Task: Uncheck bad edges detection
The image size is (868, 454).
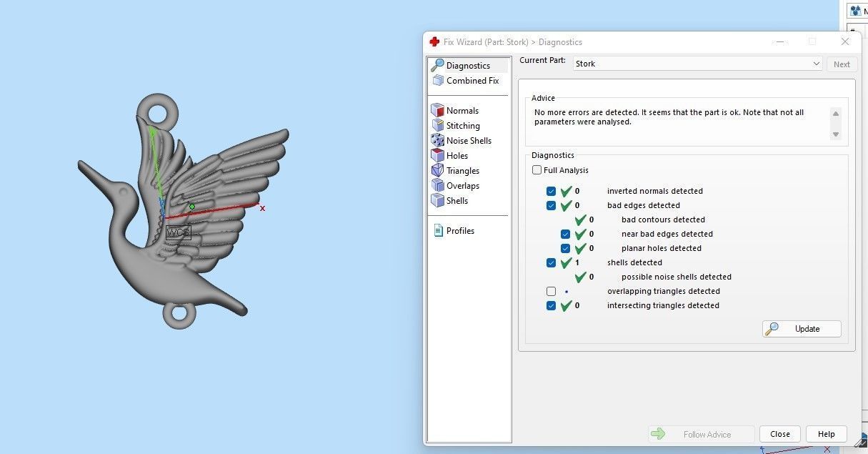Action: [x=551, y=205]
